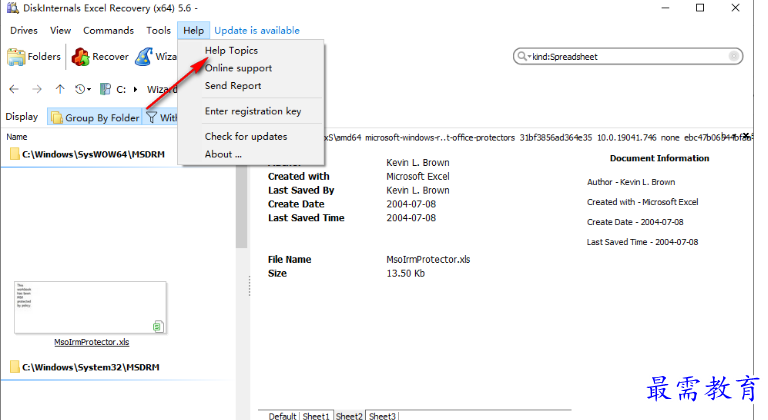Close the Help menu
This screenshot has height=420, width=768.
[193, 30]
